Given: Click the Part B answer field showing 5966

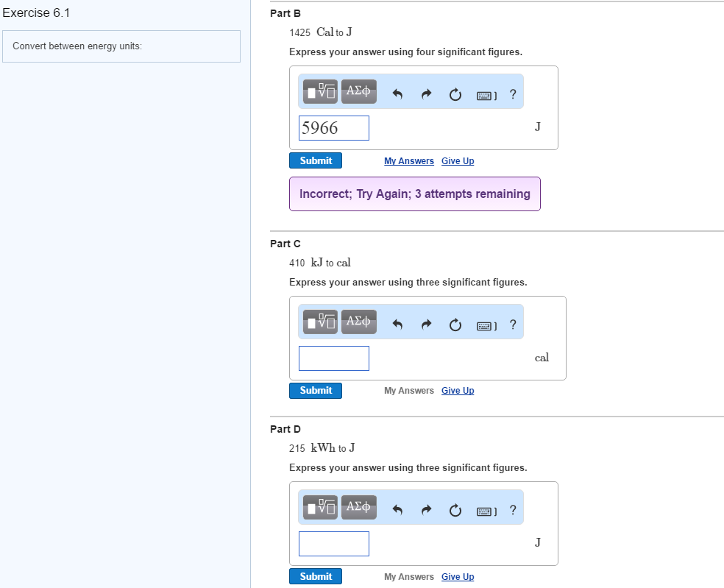Looking at the screenshot, I should tap(334, 128).
